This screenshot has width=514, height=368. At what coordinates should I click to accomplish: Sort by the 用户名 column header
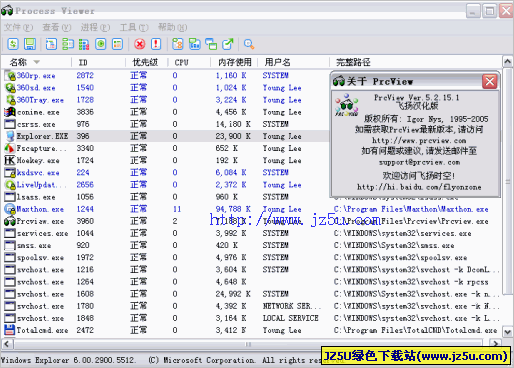(294, 62)
